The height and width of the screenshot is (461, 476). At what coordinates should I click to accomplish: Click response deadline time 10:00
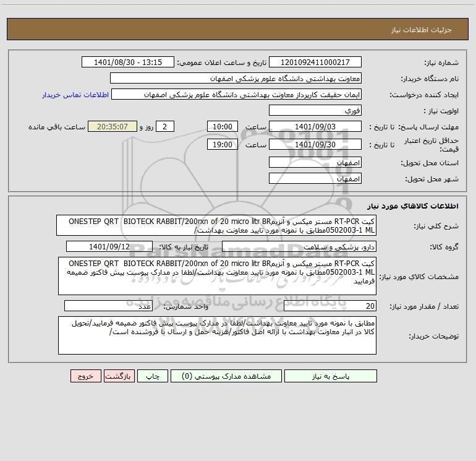(222, 126)
